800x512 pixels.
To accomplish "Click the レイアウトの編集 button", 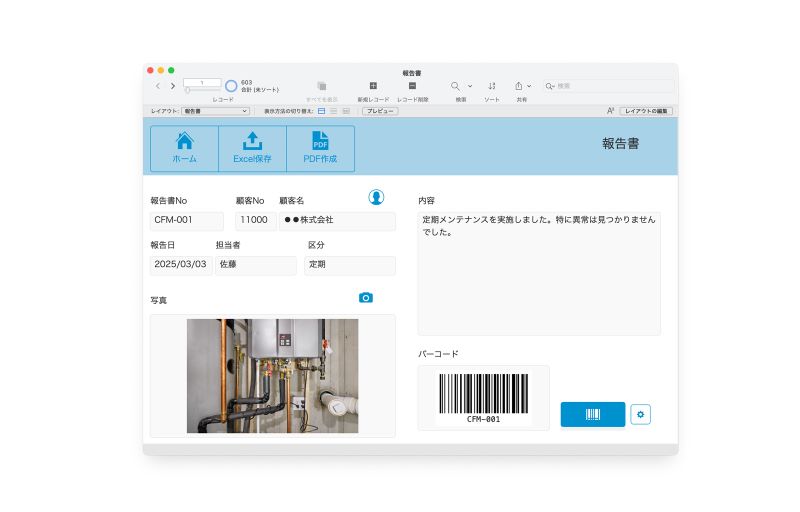I will [646, 111].
